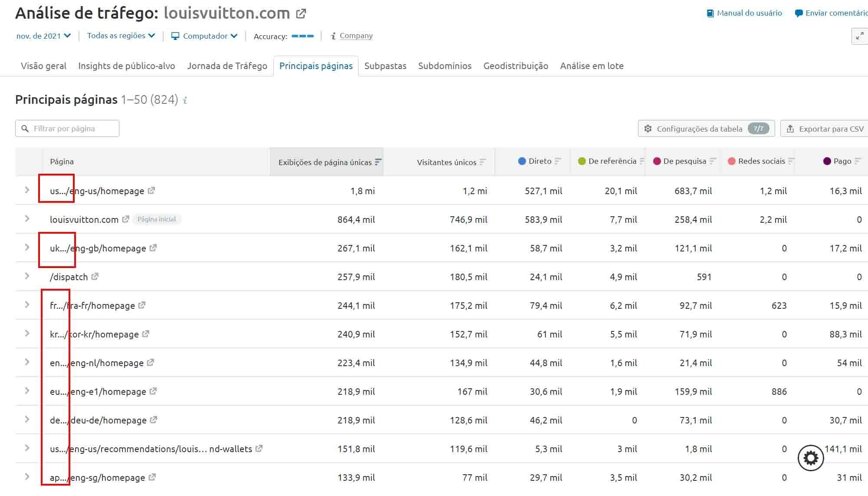Image resolution: width=868 pixels, height=496 pixels.
Task: Click the floating gear settings icon
Action: coord(811,458)
